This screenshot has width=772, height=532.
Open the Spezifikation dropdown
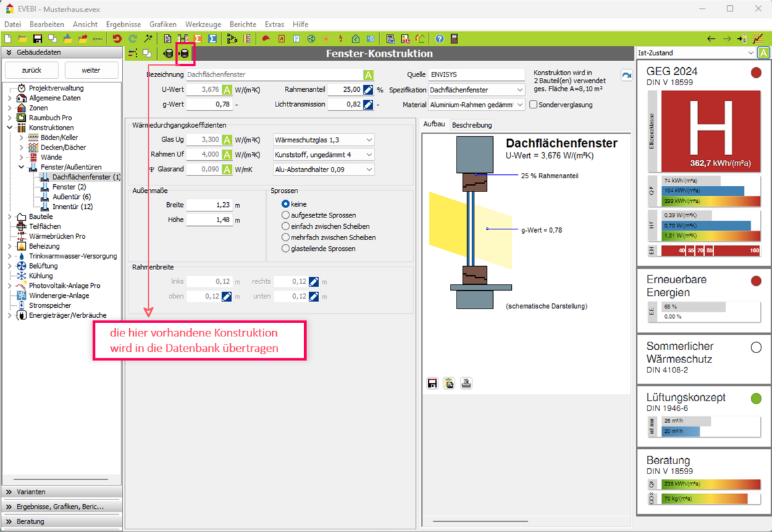pos(476,90)
